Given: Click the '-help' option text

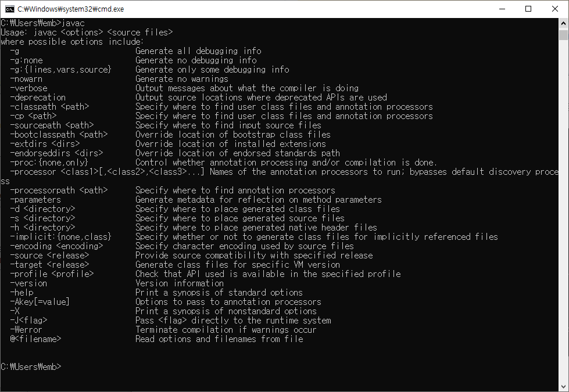Looking at the screenshot, I should click(22, 293).
